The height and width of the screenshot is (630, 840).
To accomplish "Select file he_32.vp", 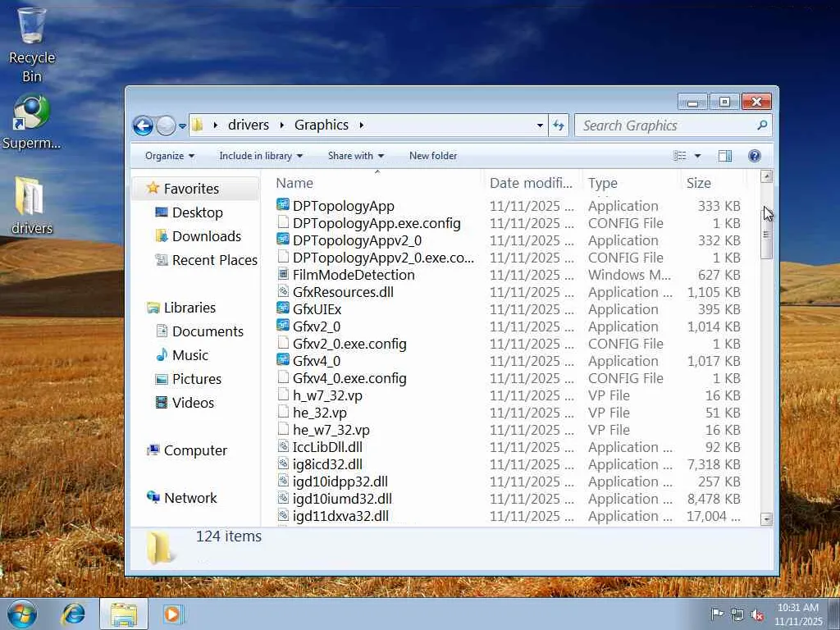I will tap(320, 413).
